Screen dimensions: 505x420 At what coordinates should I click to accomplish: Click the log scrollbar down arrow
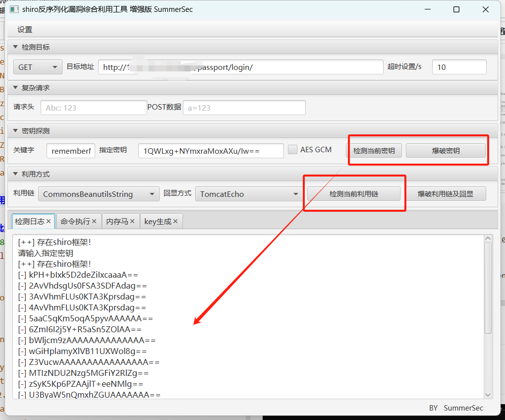coord(488,395)
